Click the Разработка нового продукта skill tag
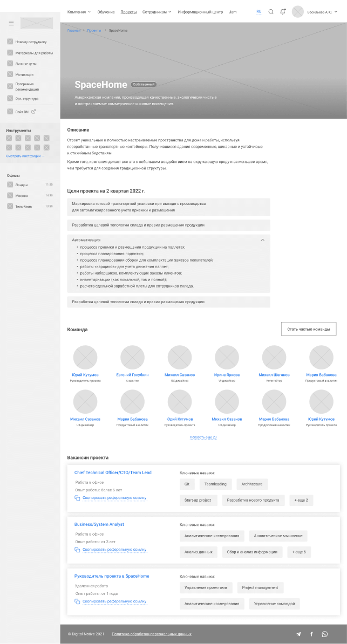This screenshot has height=644, width=347. (253, 500)
